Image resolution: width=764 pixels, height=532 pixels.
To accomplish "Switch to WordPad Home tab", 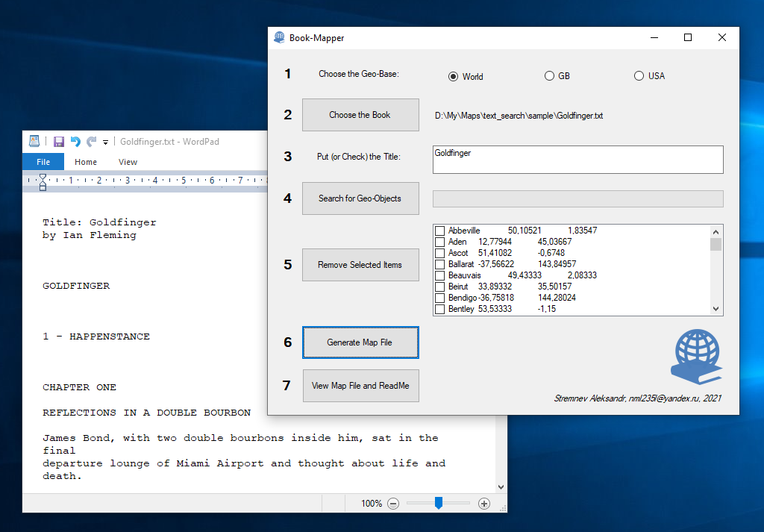I will pos(86,162).
